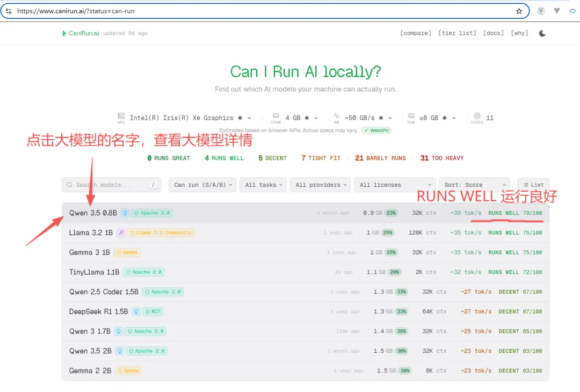The height and width of the screenshot is (392, 580).
Task: Click the ~32 tok/s speed value
Action: pos(466,272)
